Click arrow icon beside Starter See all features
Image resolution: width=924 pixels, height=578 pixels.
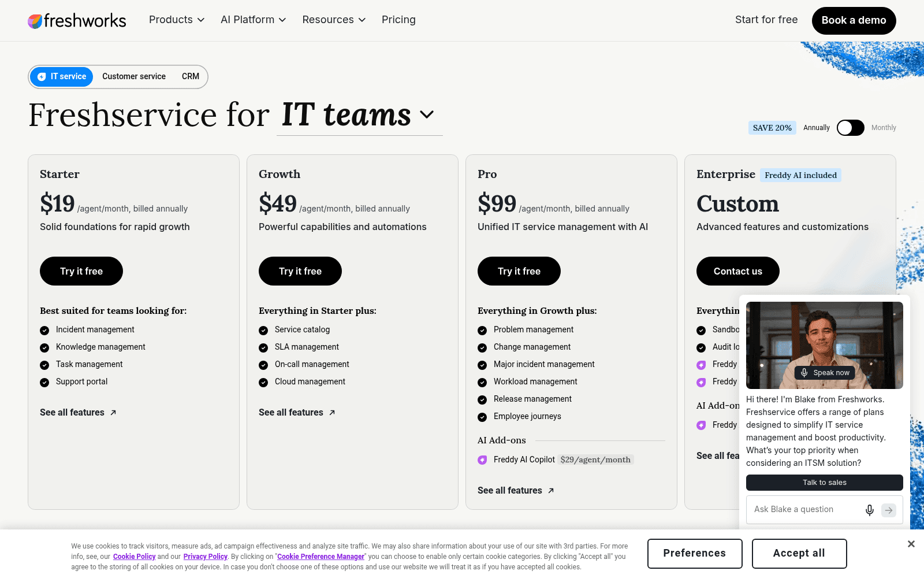click(x=113, y=413)
